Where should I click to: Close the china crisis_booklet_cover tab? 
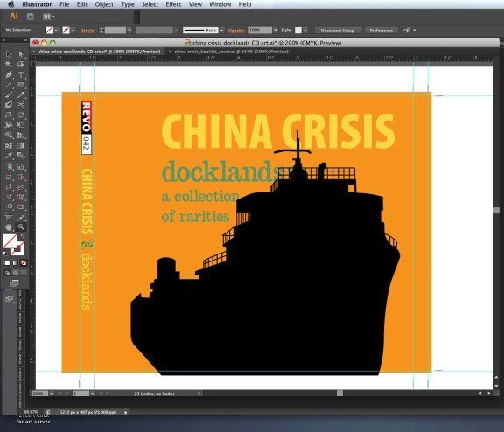[x=170, y=52]
